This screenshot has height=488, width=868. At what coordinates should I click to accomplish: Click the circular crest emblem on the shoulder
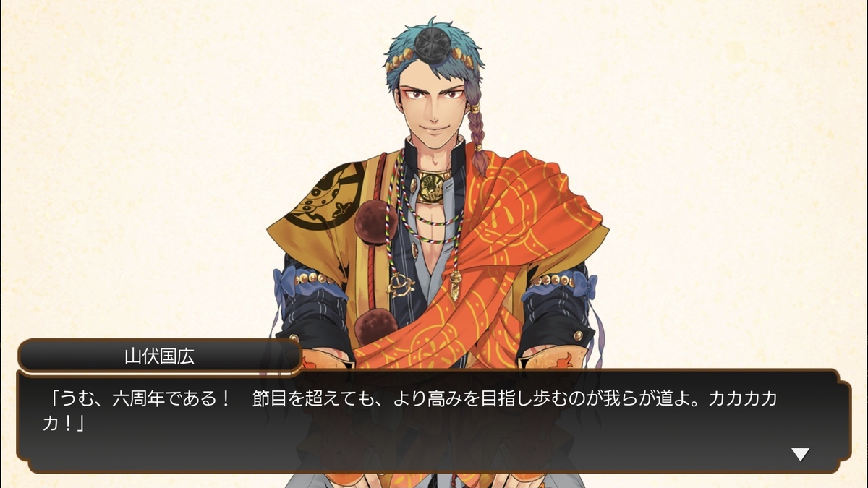pyautogui.click(x=325, y=194)
